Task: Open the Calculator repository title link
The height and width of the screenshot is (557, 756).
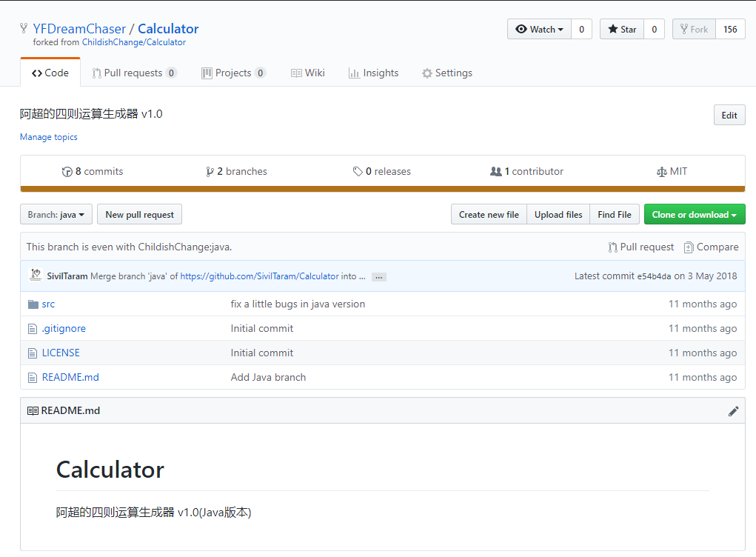Action: coord(168,29)
